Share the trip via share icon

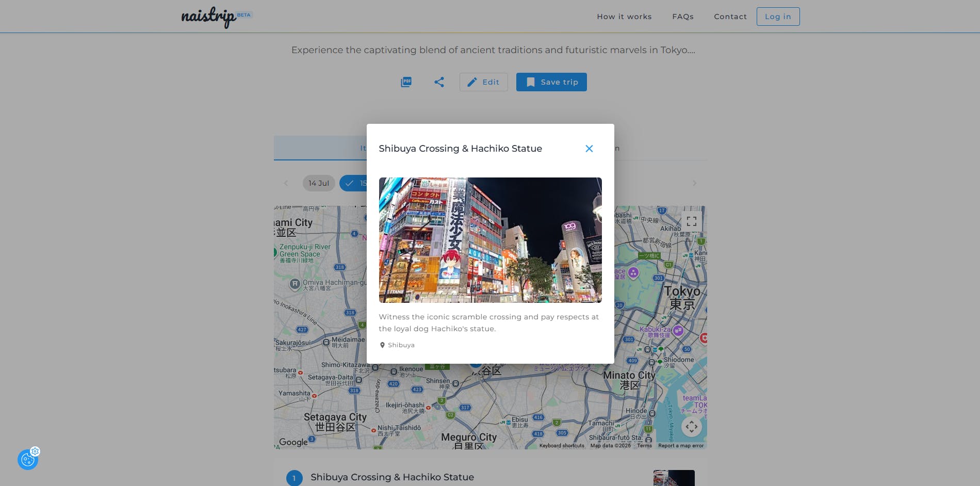tap(439, 82)
